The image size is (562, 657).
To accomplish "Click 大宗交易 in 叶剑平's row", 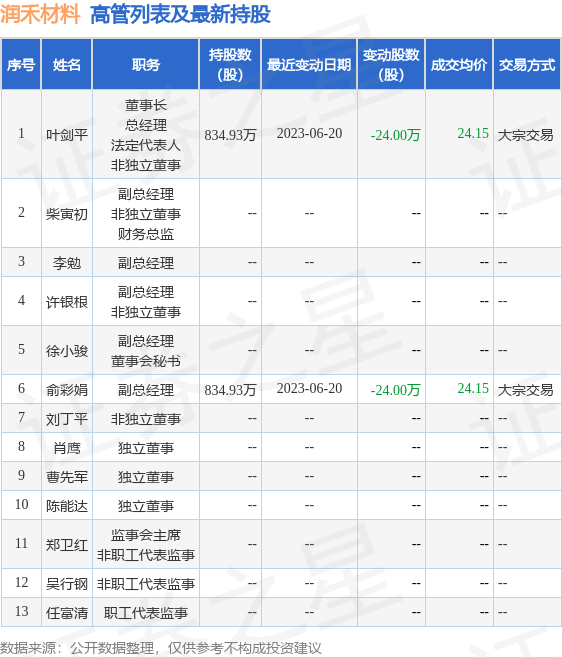I will (526, 135).
